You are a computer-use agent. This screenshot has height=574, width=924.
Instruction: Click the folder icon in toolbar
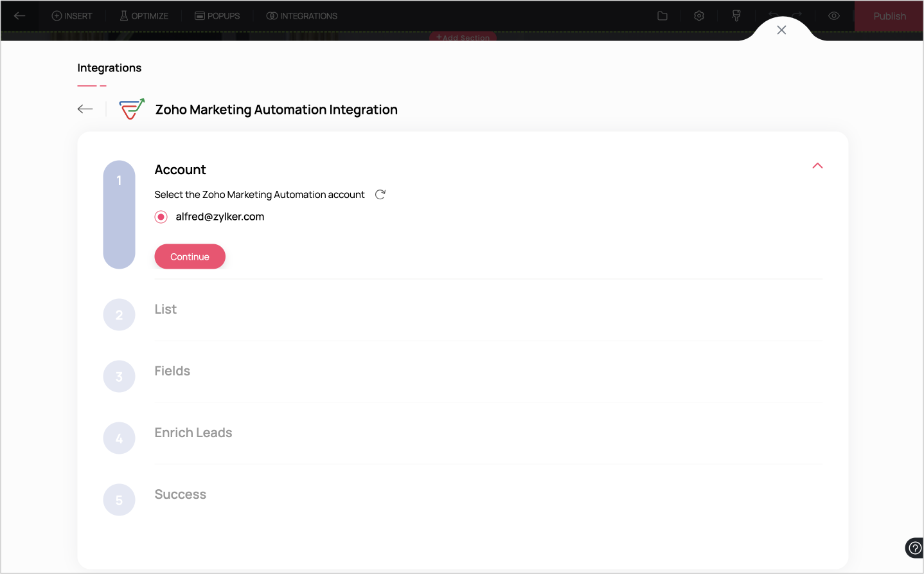(x=662, y=16)
